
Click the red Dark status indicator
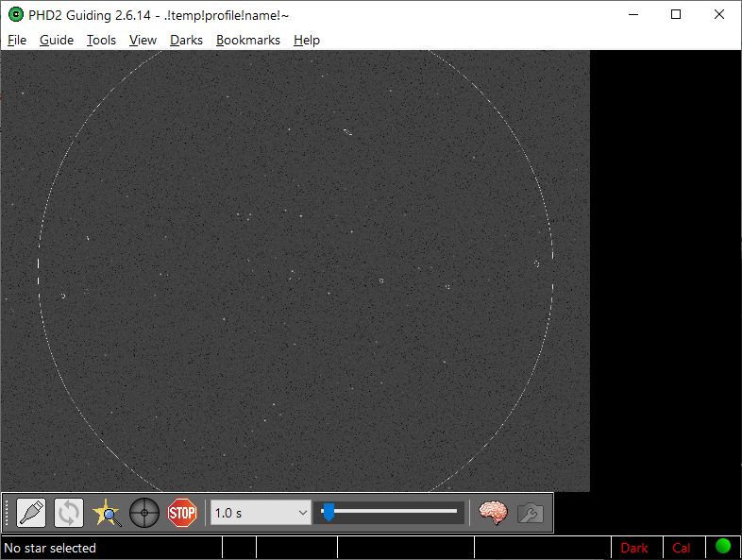tap(634, 548)
